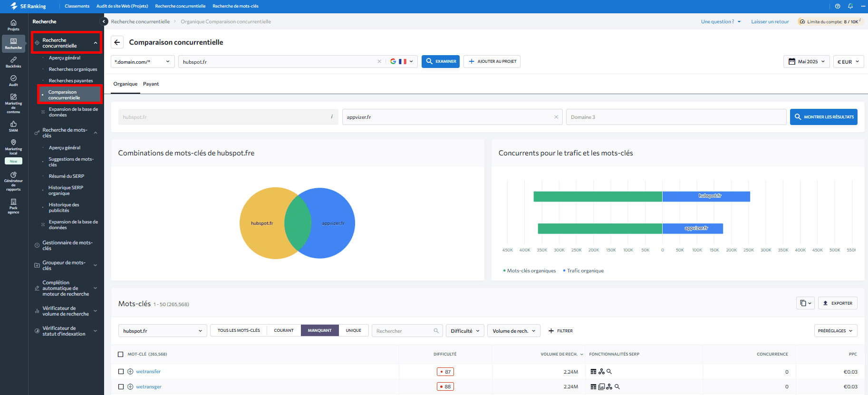Open Google France search engine dropdown
Image resolution: width=868 pixels, height=395 pixels.
402,61
